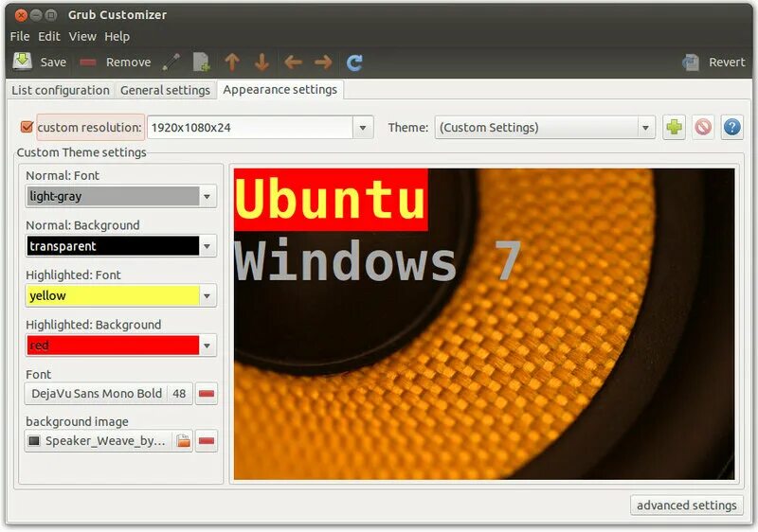This screenshot has height=532, width=758.
Task: Click the font size 48 value
Action: (179, 394)
